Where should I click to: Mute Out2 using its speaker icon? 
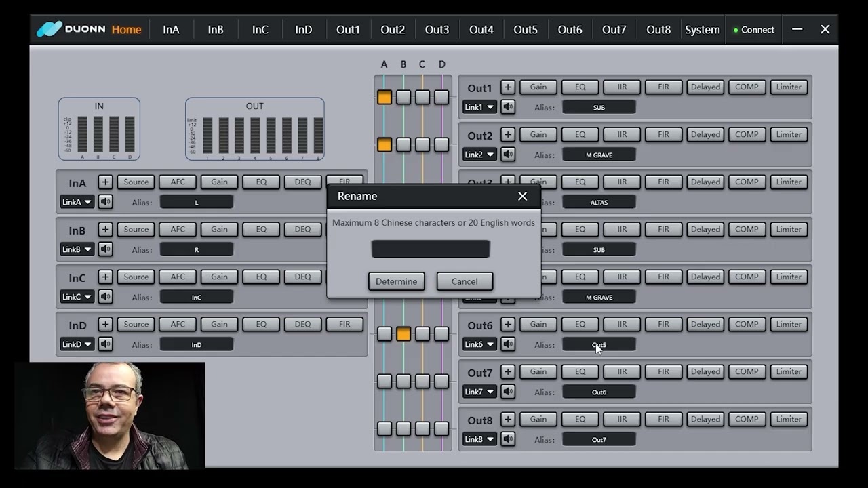508,155
